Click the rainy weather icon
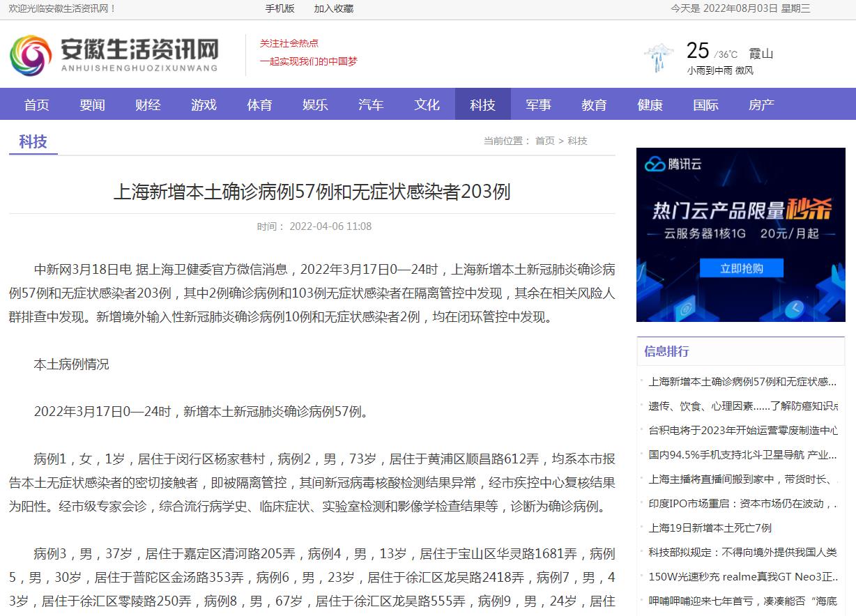The image size is (856, 616). (659, 58)
